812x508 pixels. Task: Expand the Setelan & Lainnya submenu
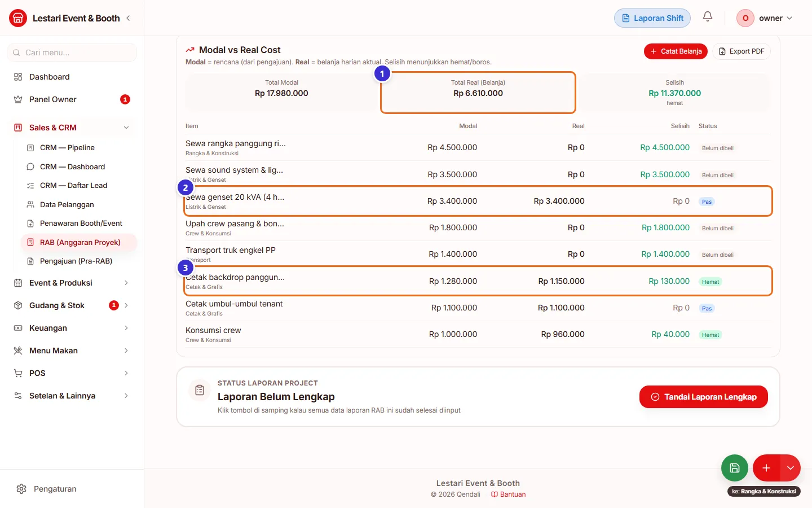[x=126, y=396]
